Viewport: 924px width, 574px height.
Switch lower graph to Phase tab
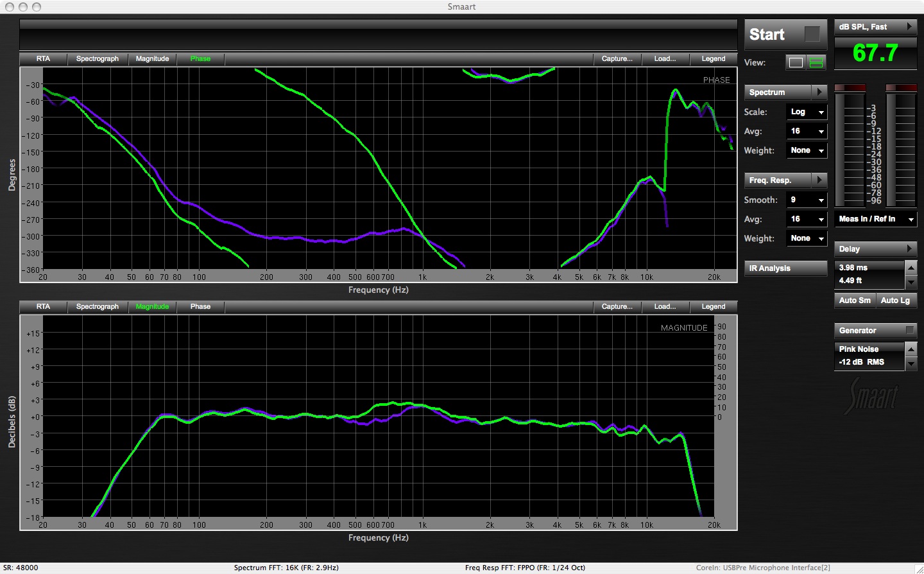pos(200,306)
